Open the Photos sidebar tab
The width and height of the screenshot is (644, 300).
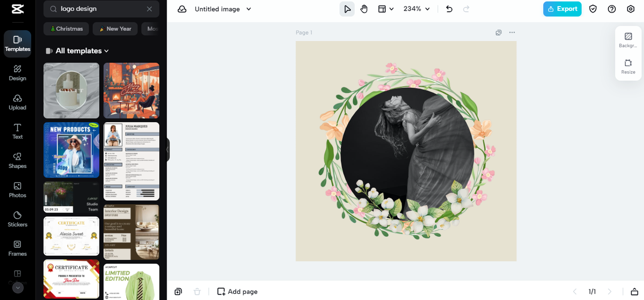pyautogui.click(x=18, y=189)
